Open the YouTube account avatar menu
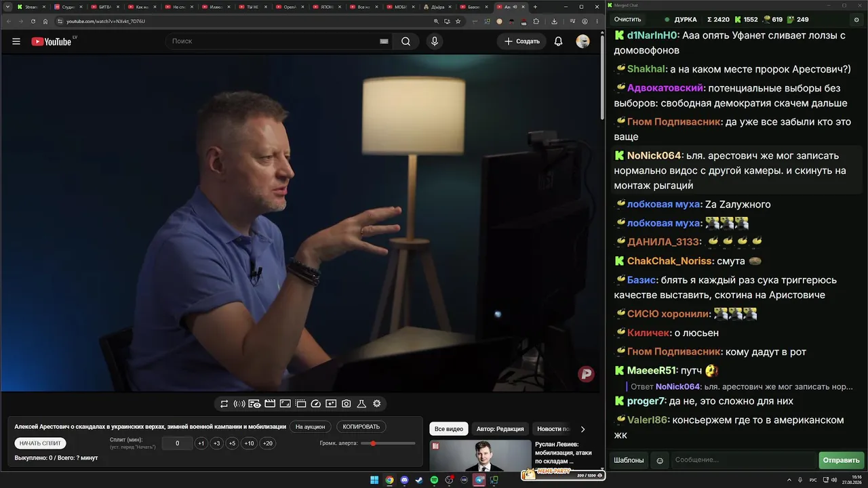868x488 pixels. click(x=583, y=41)
